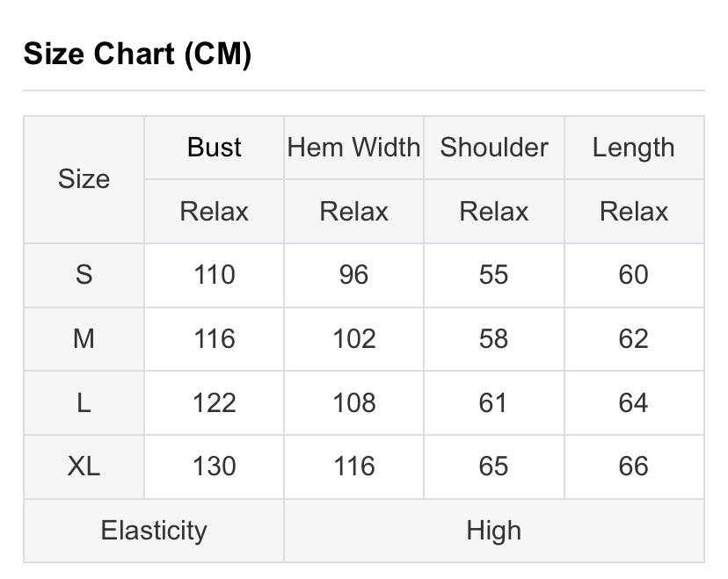Click the L size row label
Image resolution: width=728 pixels, height=579 pixels.
pos(84,402)
